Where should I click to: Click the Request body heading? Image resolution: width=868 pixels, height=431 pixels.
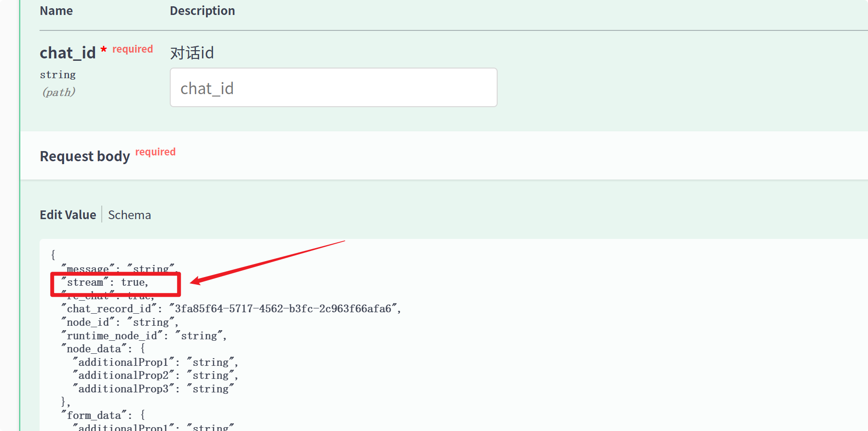pos(85,156)
